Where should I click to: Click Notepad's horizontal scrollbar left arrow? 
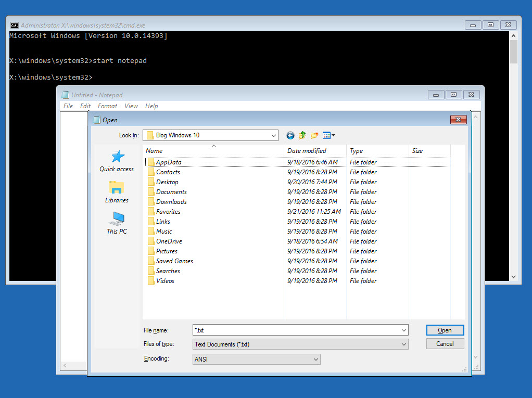[65, 365]
